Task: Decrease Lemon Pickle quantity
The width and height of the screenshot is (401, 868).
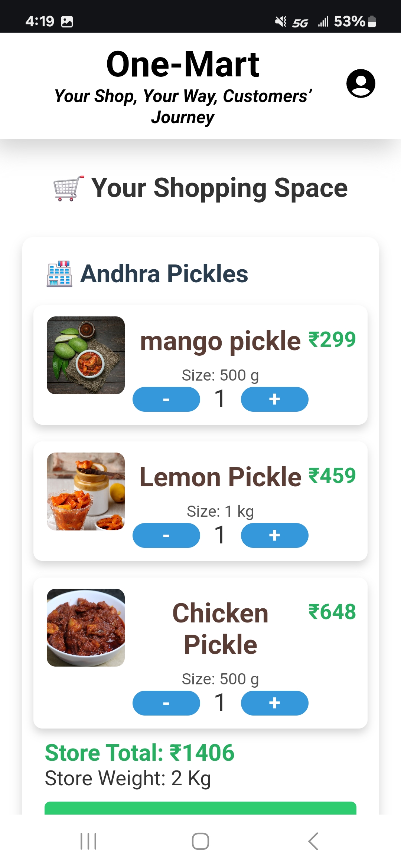Action: click(x=166, y=535)
